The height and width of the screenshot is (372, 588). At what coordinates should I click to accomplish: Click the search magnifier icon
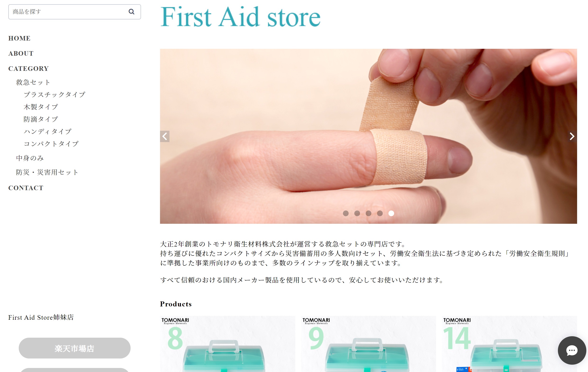coord(131,12)
